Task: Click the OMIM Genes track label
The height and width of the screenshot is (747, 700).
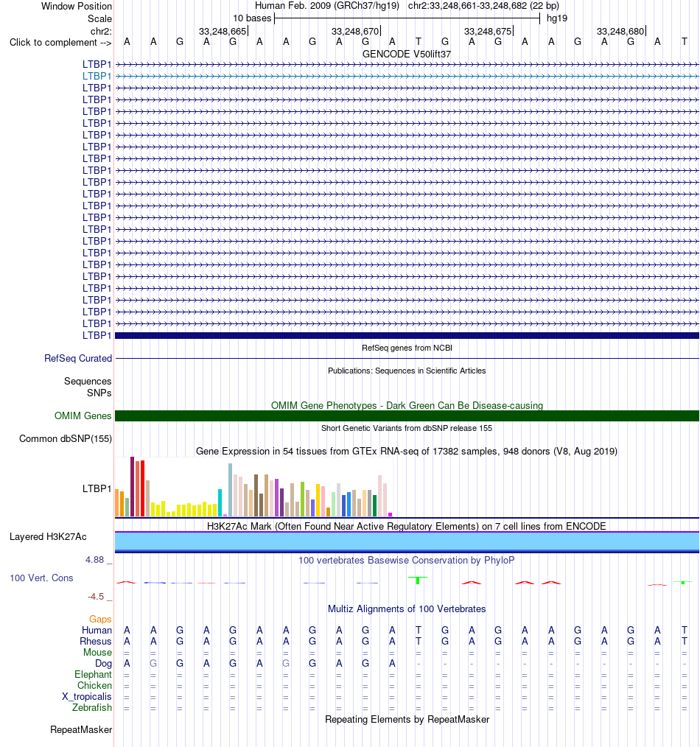Action: tap(83, 416)
